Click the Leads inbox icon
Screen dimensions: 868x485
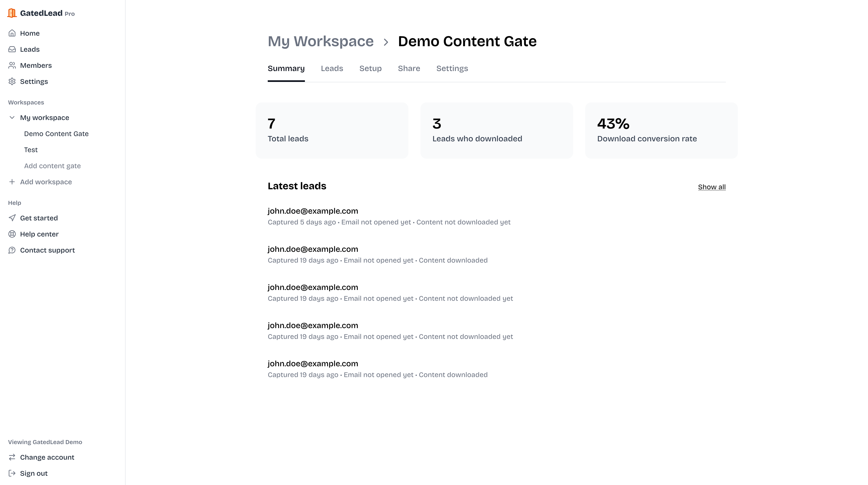(12, 49)
